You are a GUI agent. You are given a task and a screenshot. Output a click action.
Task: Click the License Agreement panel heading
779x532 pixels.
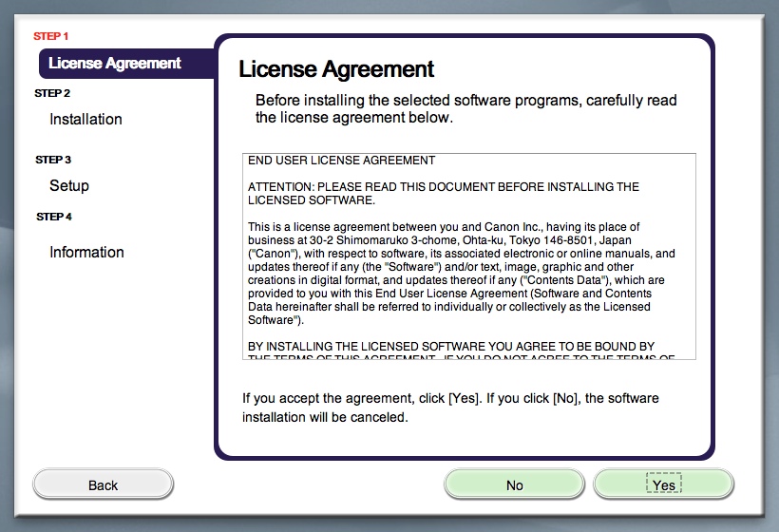336,69
